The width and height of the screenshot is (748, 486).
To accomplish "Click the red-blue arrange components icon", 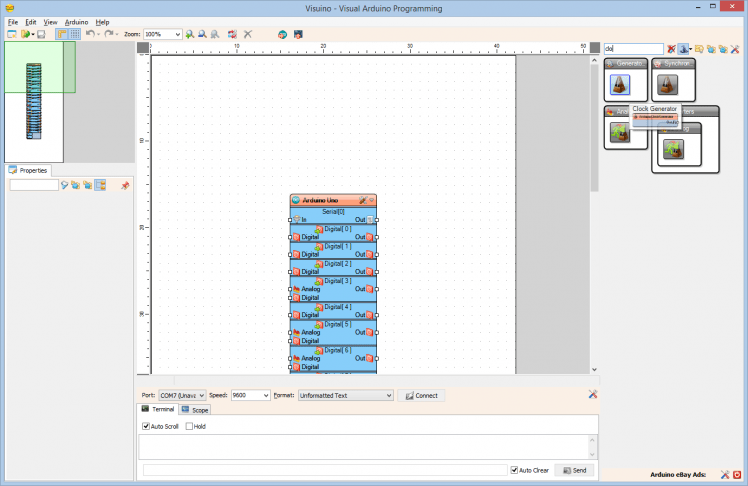I will point(232,34).
